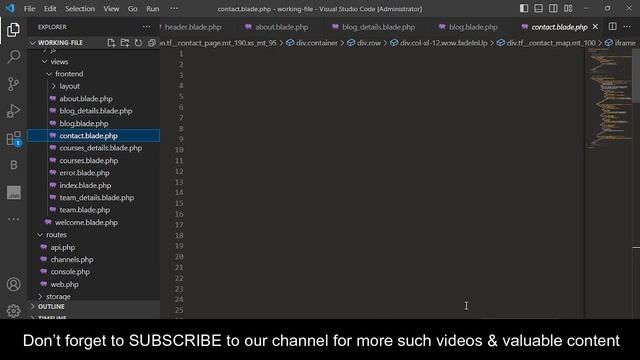Open courses_details.blade.php file
The height and width of the screenshot is (360, 640).
[100, 148]
